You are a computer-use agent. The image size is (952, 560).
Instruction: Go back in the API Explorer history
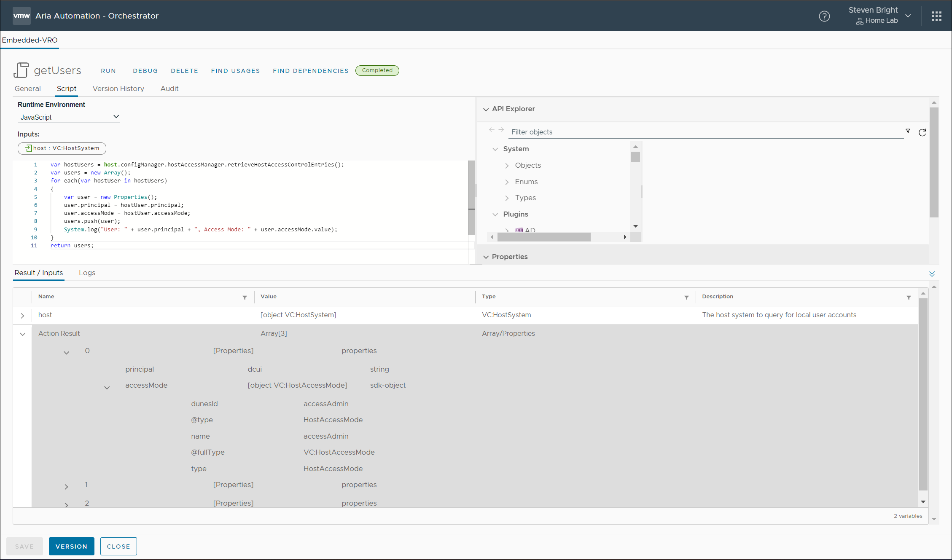[492, 130]
